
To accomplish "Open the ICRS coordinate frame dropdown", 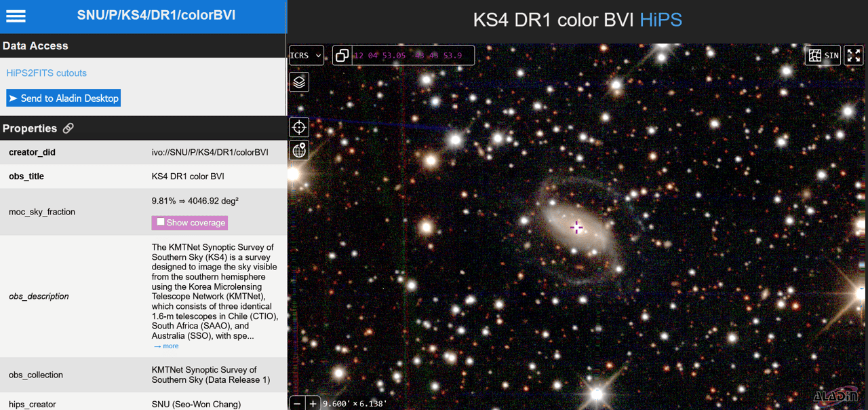I will [307, 56].
